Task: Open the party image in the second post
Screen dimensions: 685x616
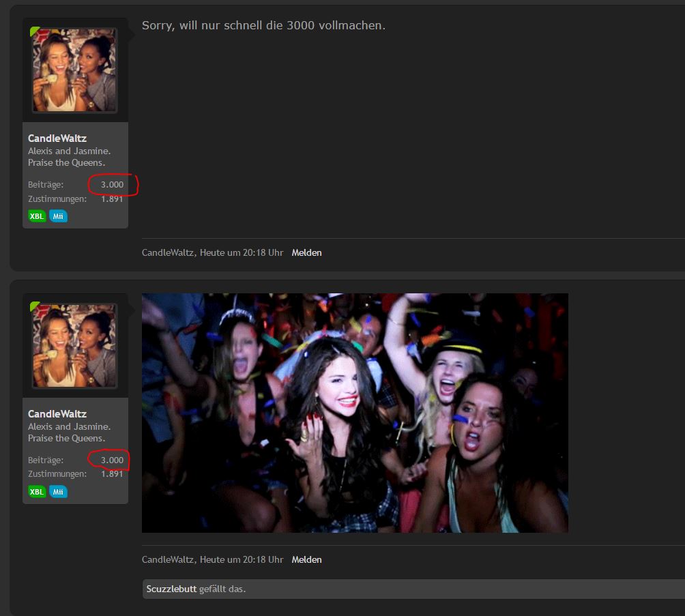Action: (355, 413)
